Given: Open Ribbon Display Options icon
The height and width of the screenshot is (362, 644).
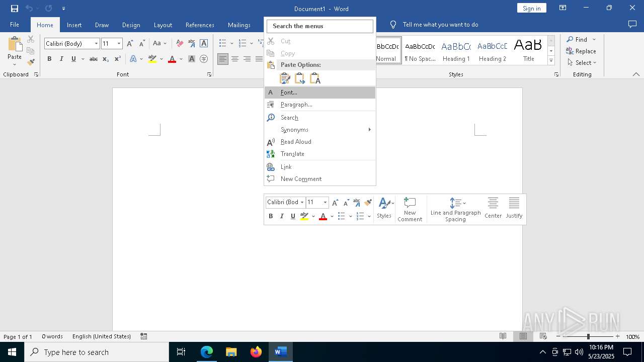Looking at the screenshot, I should click(563, 8).
